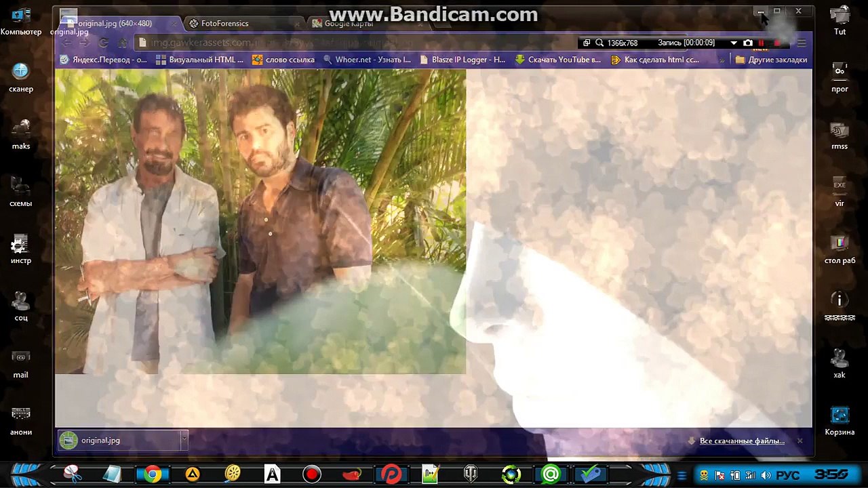Screen dimensions: 868x488
Task: Select the rmss desktop icon
Action: pyautogui.click(x=840, y=135)
